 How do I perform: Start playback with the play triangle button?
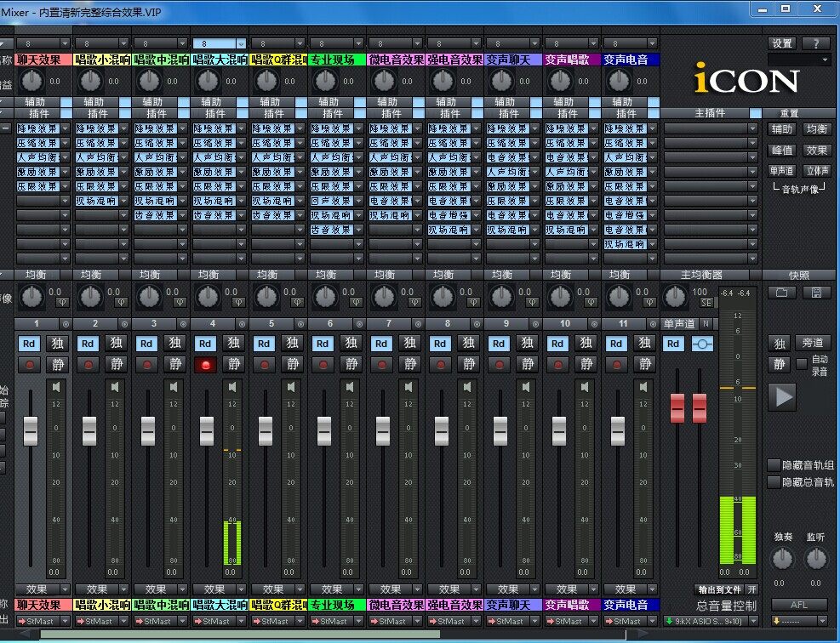783,396
